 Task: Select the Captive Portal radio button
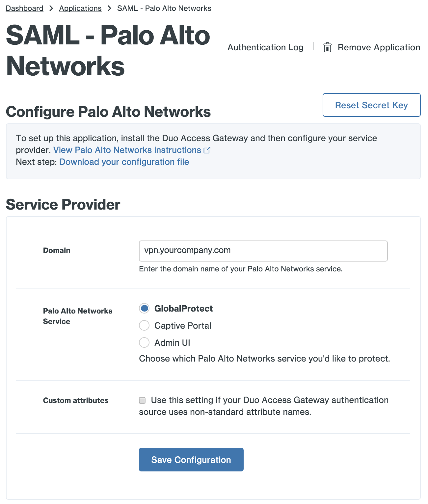point(144,325)
